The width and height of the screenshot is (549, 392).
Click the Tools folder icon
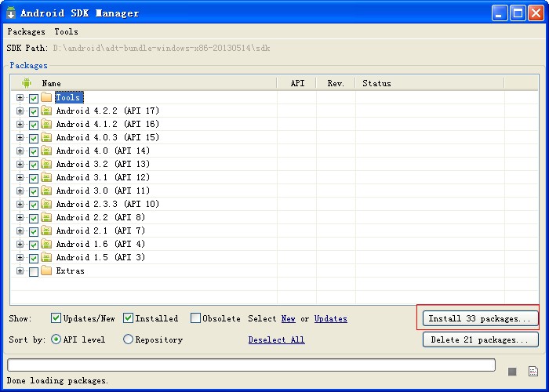(x=46, y=97)
